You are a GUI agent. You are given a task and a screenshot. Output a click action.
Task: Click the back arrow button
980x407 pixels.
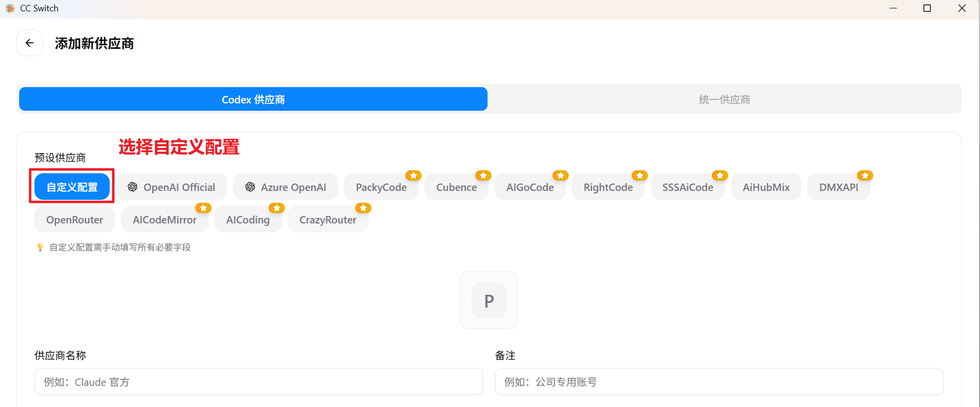30,43
